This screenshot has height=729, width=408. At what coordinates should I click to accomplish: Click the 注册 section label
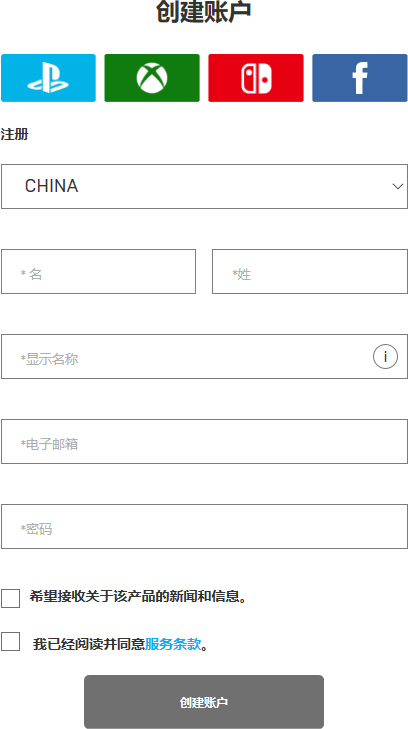tap(14, 134)
